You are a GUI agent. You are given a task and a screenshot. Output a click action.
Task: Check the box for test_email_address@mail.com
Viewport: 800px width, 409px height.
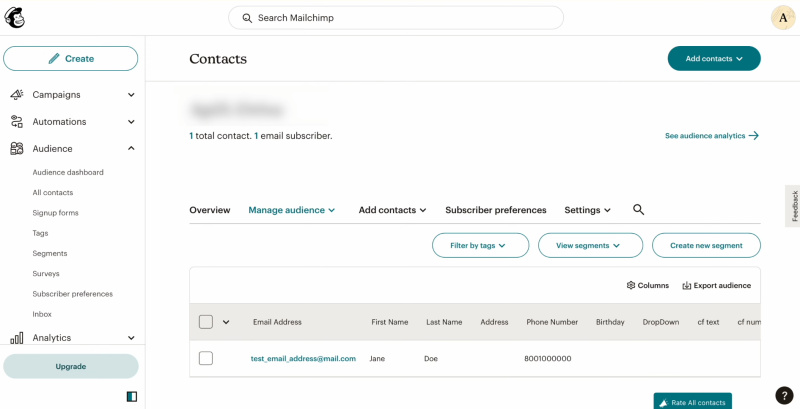[x=206, y=359]
